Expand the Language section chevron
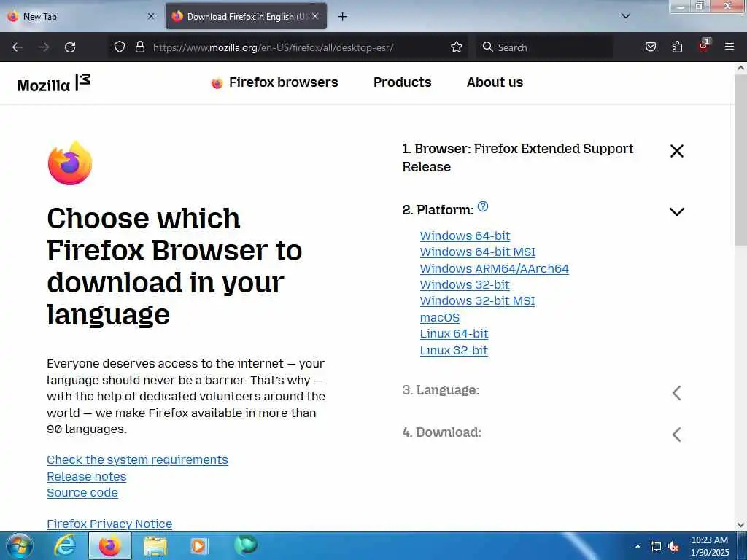This screenshot has height=560, width=747. 676,393
